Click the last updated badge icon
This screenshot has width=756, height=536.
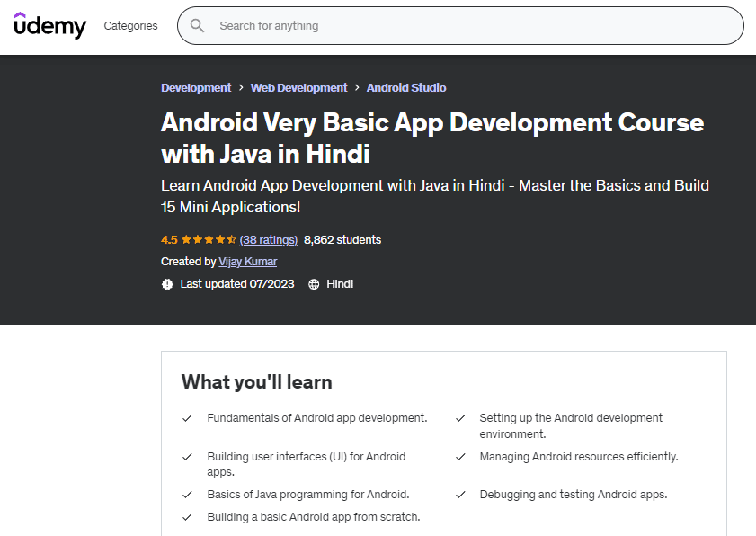click(167, 284)
